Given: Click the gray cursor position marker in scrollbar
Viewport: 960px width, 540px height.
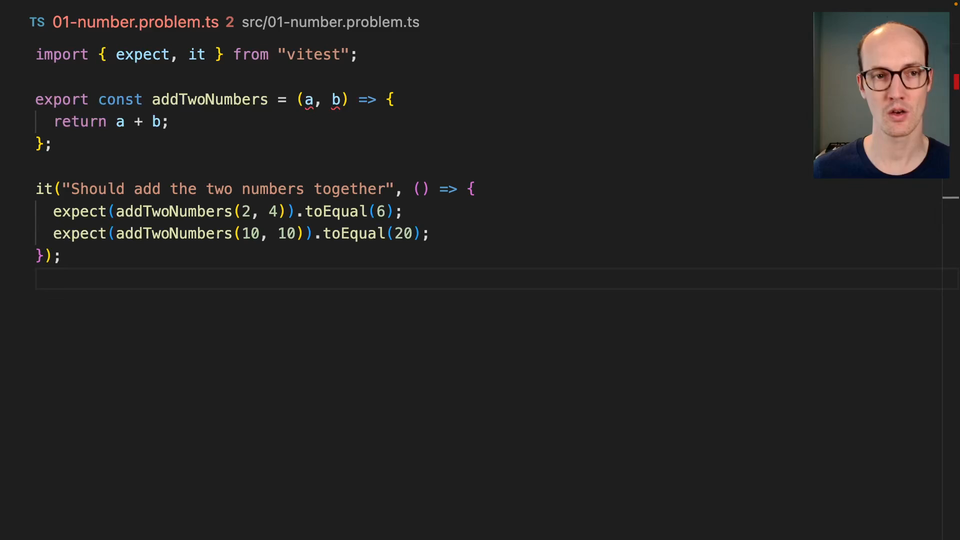Looking at the screenshot, I should tap(950, 198).
